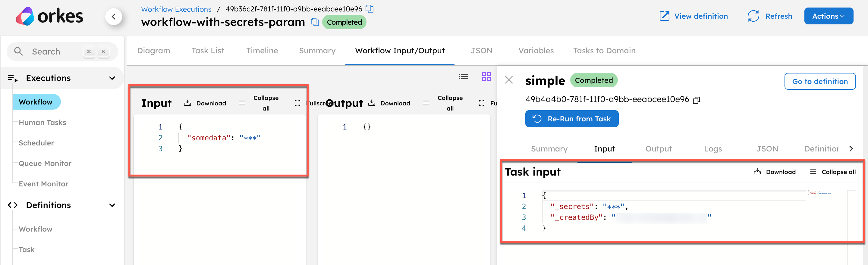Collapse all in Task input

click(833, 172)
